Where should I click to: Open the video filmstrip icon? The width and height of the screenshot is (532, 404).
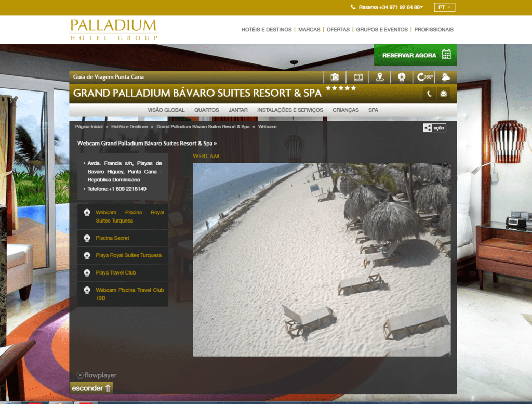[x=358, y=77]
